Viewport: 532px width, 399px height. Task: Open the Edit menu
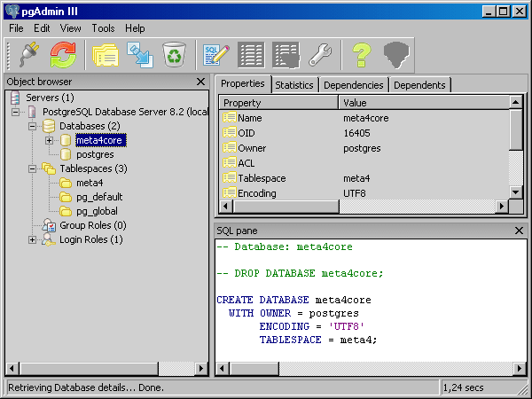(x=42, y=28)
